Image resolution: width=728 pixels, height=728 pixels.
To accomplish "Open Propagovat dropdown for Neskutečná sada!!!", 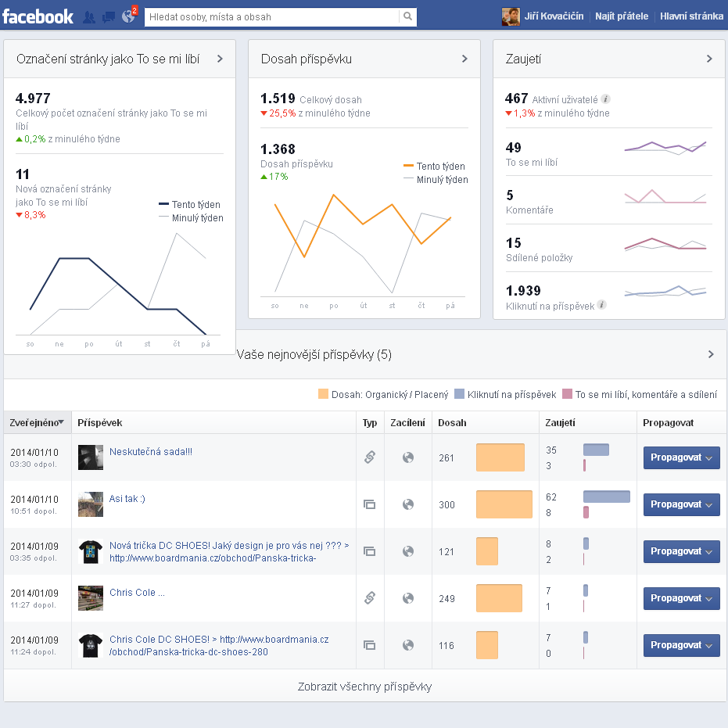I will point(682,457).
